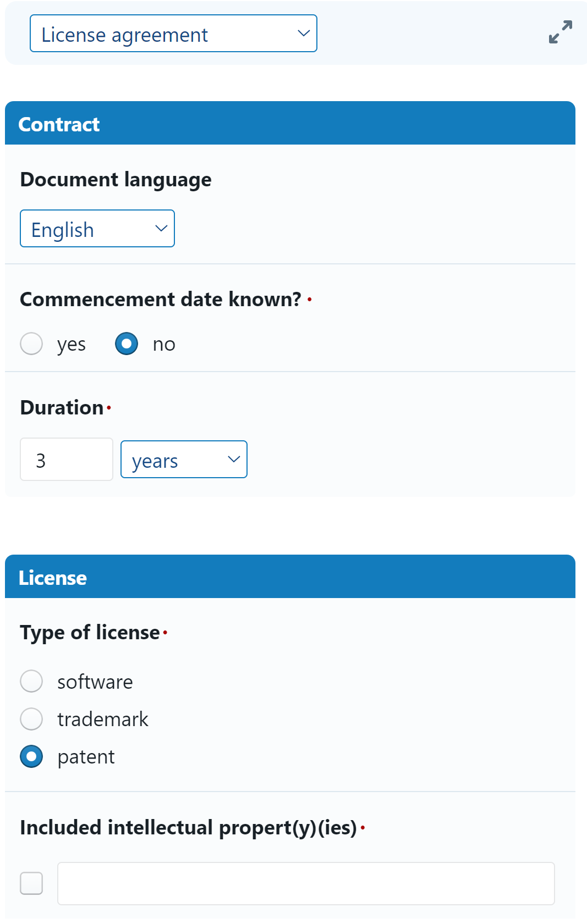Choose the trademark license type
This screenshot has height=924, width=587.
(31, 719)
